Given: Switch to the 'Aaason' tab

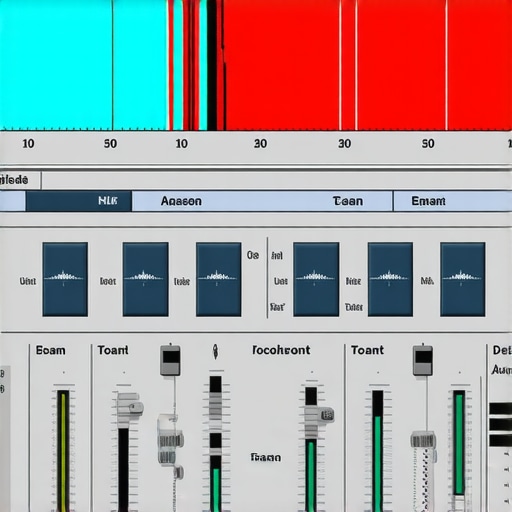Looking at the screenshot, I should point(181,201).
